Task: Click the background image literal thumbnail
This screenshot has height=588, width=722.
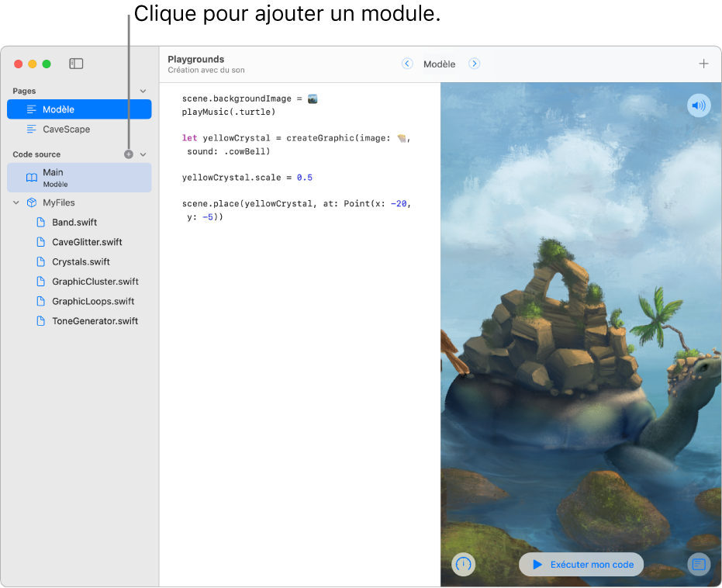Action: (313, 99)
